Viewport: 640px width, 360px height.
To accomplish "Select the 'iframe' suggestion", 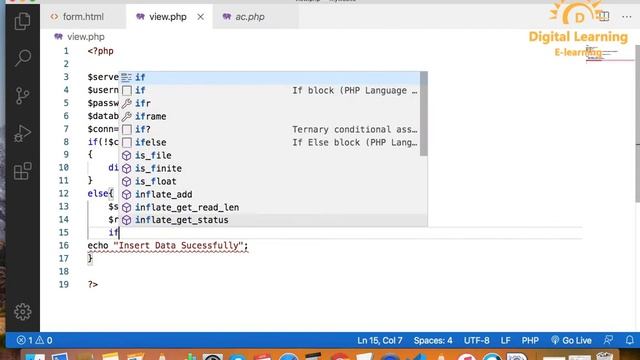I will (x=270, y=116).
